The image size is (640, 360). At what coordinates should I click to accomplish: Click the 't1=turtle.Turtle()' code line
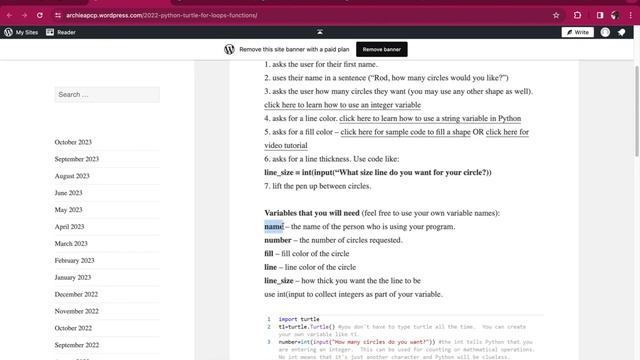coord(307,327)
